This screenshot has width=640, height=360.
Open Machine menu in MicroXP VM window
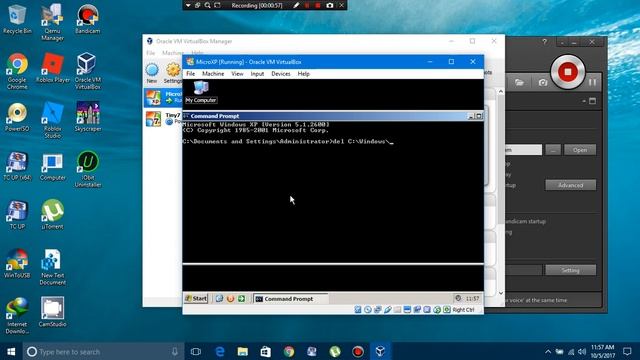tap(213, 74)
